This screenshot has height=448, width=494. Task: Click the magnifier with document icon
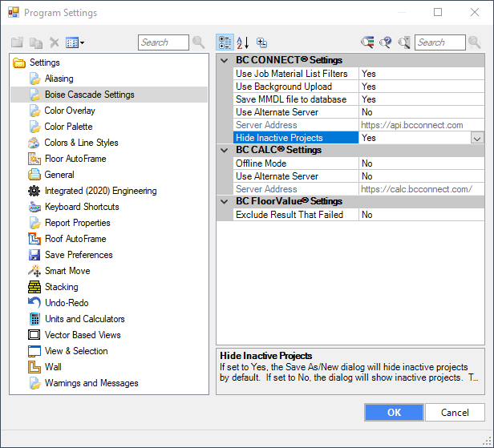click(x=404, y=42)
